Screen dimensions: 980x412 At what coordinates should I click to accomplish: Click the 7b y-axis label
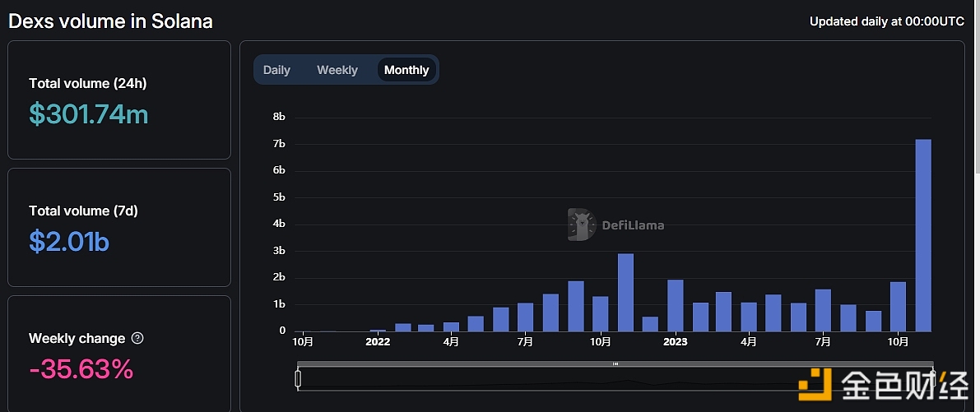point(279,144)
